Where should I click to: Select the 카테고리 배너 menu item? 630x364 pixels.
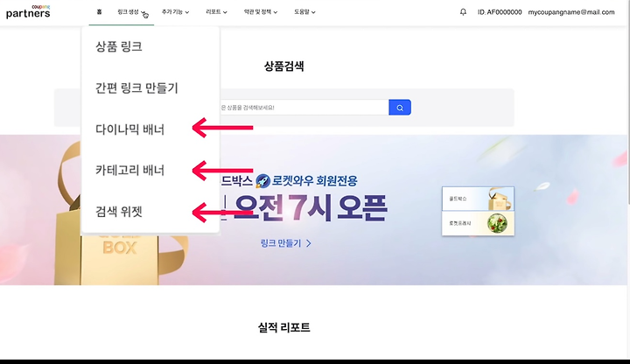[x=129, y=171]
